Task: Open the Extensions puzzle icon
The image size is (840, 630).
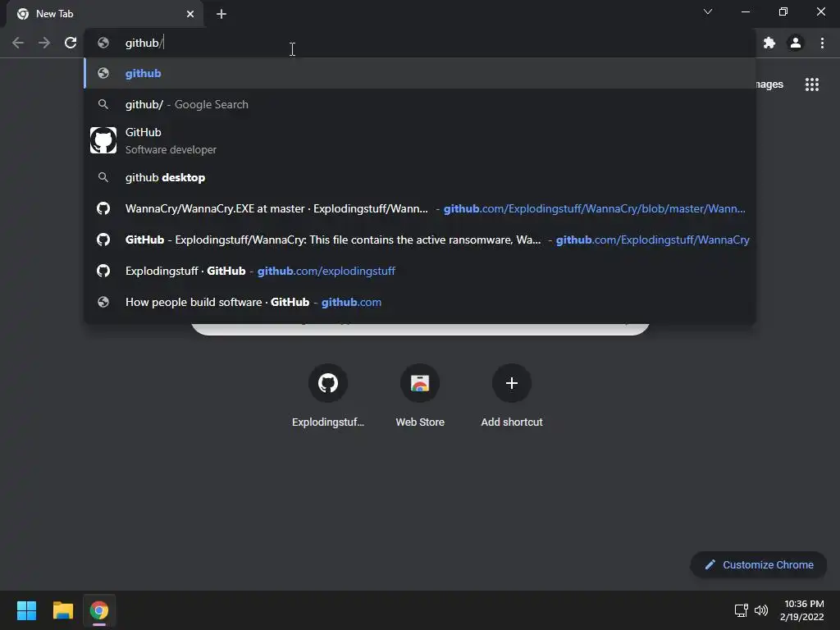Action: 769,43
